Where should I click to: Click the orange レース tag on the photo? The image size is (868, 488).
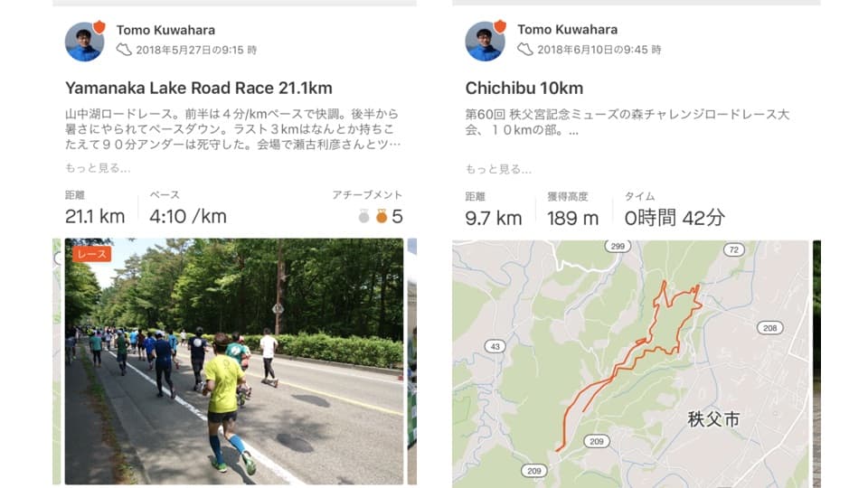point(92,254)
